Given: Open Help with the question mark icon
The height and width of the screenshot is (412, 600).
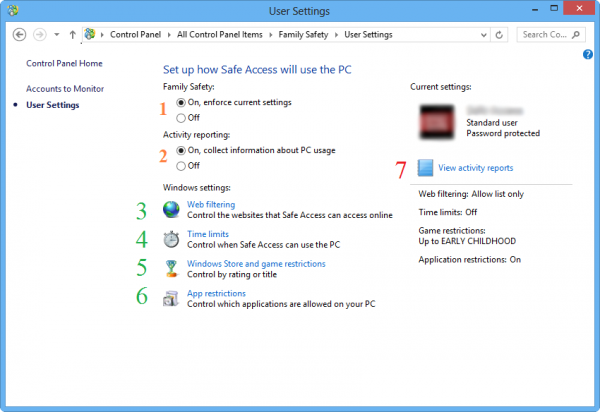Looking at the screenshot, I should click(588, 54).
